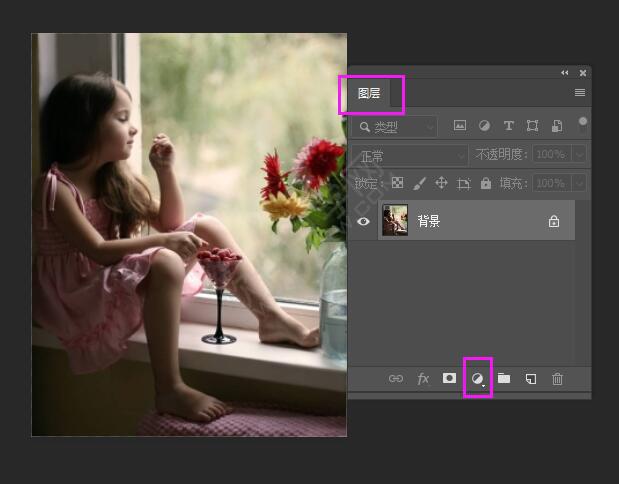619x484 pixels.
Task: Toggle layer filtering on/off switch
Action: [x=583, y=122]
